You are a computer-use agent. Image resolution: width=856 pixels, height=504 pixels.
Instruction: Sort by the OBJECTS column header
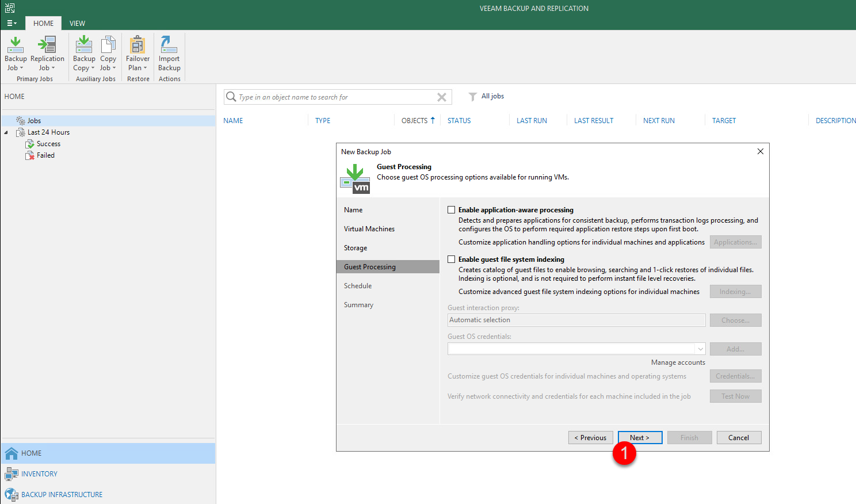pos(414,121)
